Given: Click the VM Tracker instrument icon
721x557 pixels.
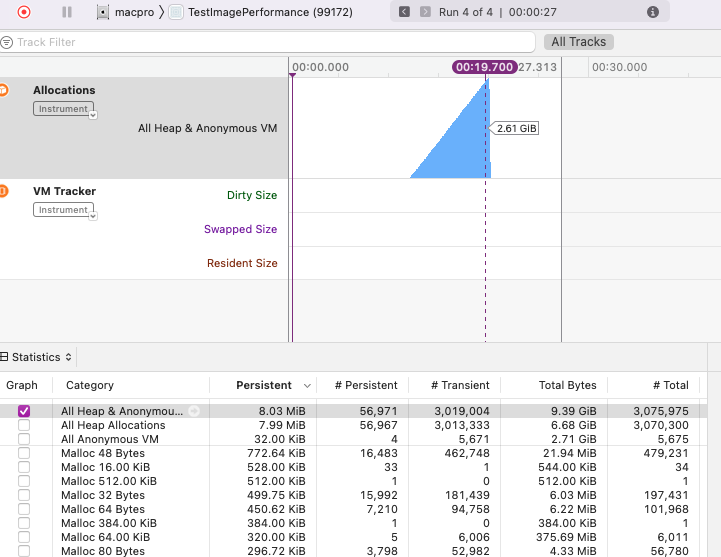Looking at the screenshot, I should pyautogui.click(x=3, y=190).
